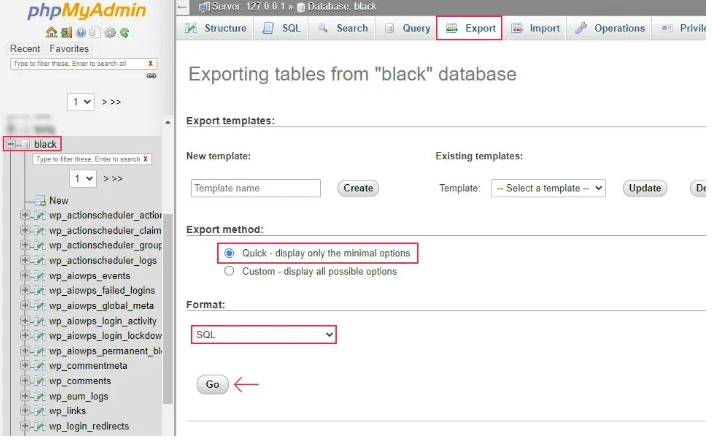The height and width of the screenshot is (440, 712).
Task: Switch to the Import tab
Action: pyautogui.click(x=534, y=28)
